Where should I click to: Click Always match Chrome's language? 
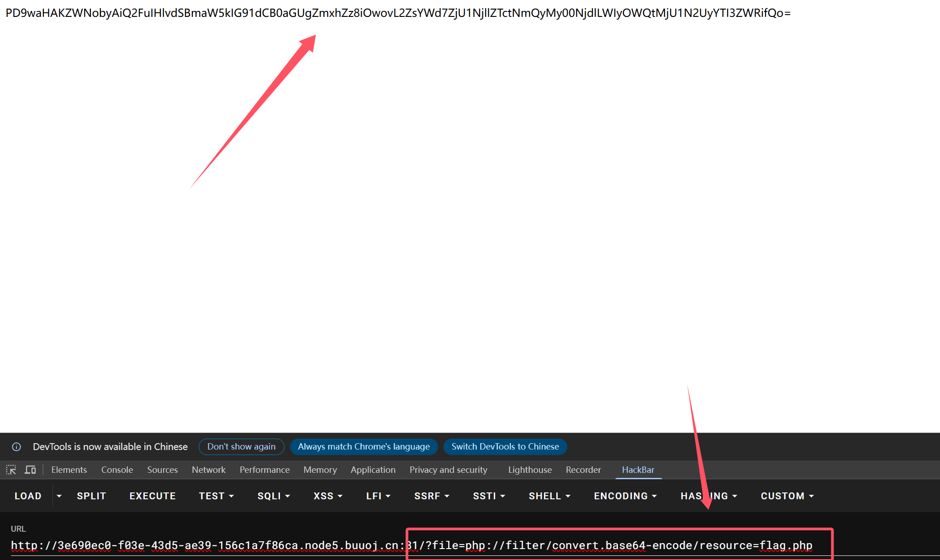[364, 447]
